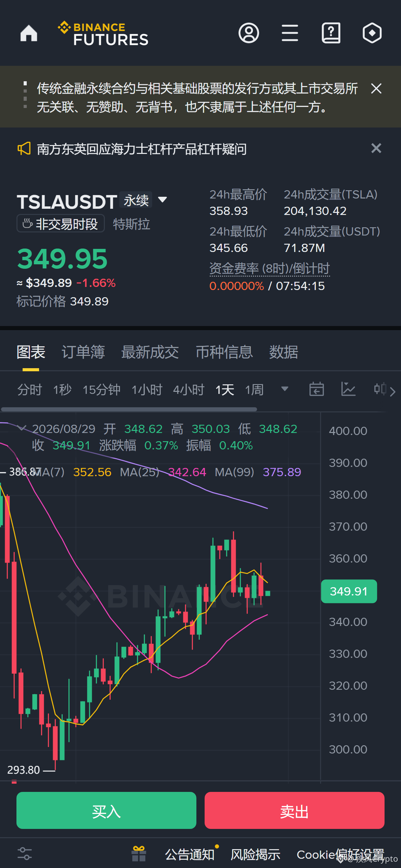
Task: Show more chart toolbar options arrow
Action: (x=393, y=391)
